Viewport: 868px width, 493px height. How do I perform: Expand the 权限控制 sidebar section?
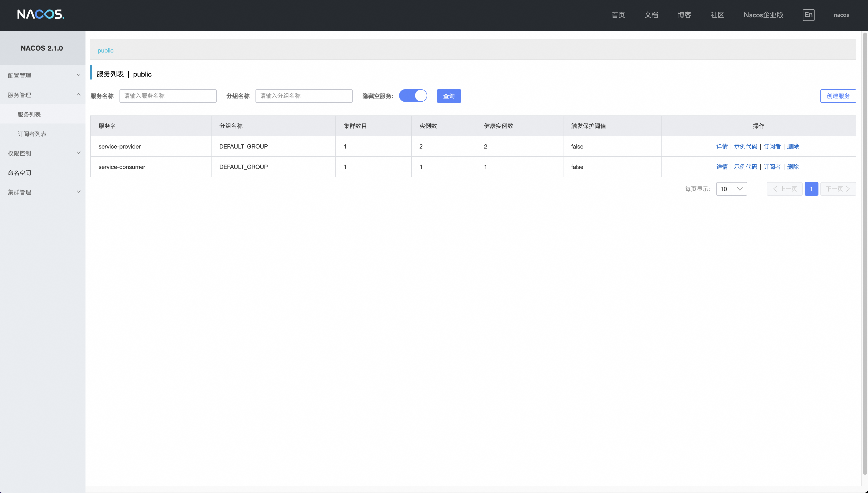coord(42,153)
